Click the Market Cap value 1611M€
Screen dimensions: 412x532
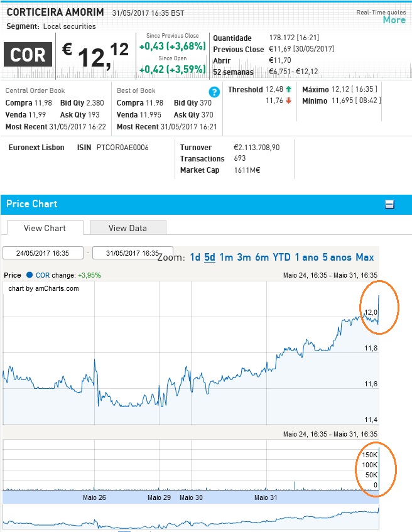pos(247,170)
